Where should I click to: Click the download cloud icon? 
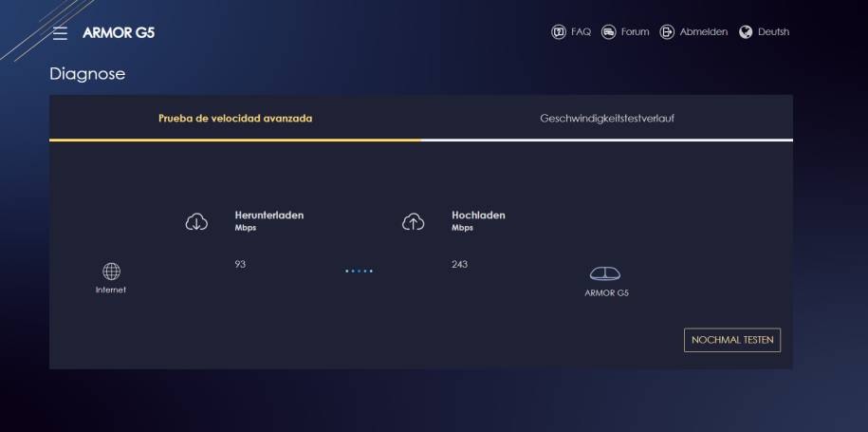[196, 222]
